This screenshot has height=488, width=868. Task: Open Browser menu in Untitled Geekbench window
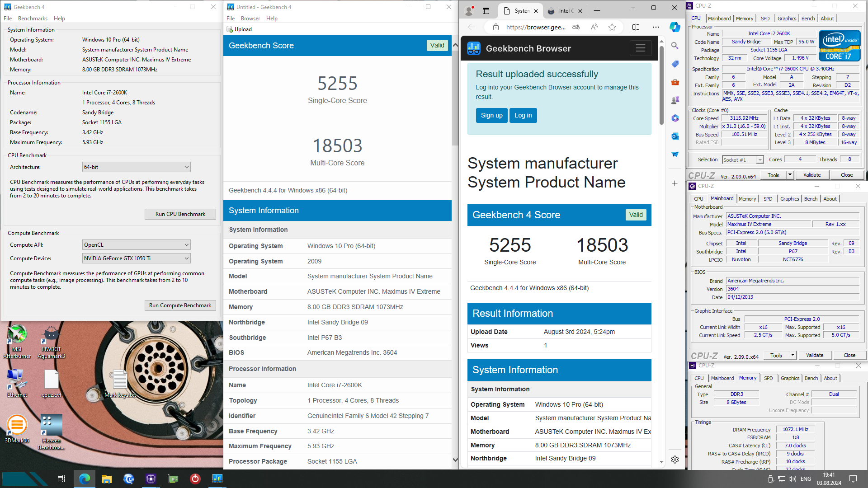pos(250,19)
